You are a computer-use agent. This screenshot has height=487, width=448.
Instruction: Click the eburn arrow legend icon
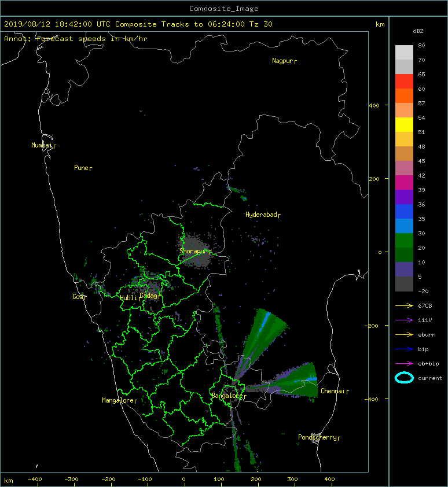click(x=404, y=334)
